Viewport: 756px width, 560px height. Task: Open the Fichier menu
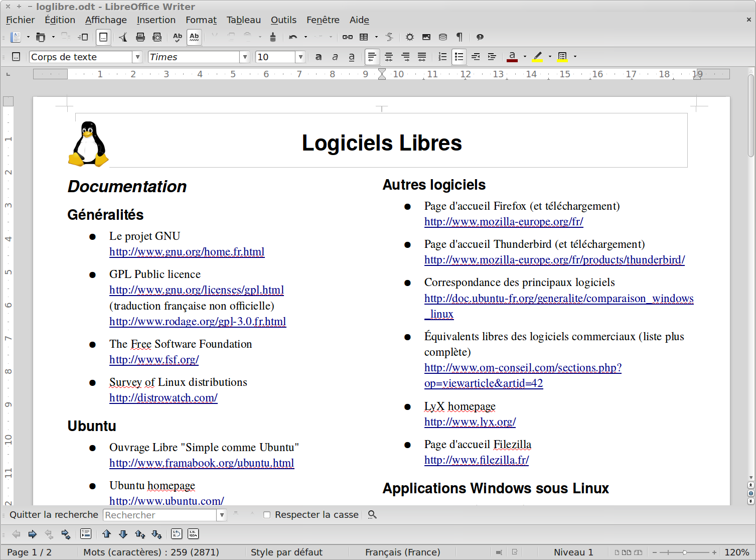[x=20, y=20]
